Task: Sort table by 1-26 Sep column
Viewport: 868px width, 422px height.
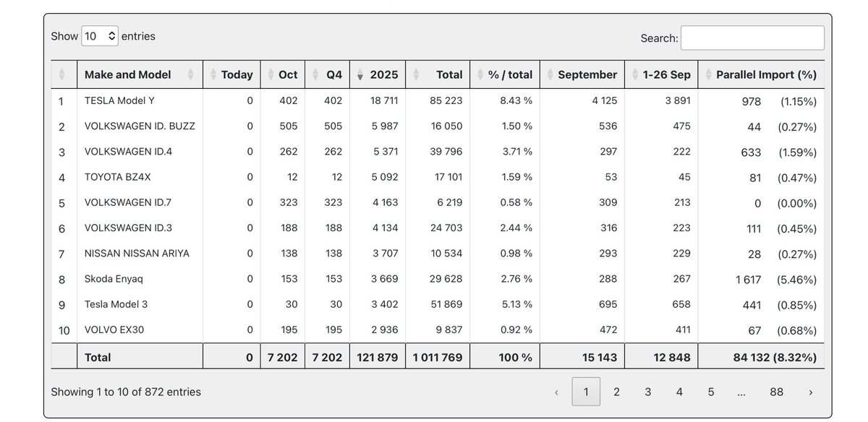Action: [x=661, y=74]
